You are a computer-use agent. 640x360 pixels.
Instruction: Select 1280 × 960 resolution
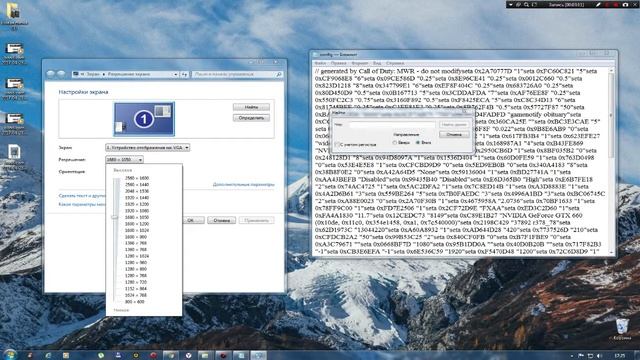pos(136,262)
